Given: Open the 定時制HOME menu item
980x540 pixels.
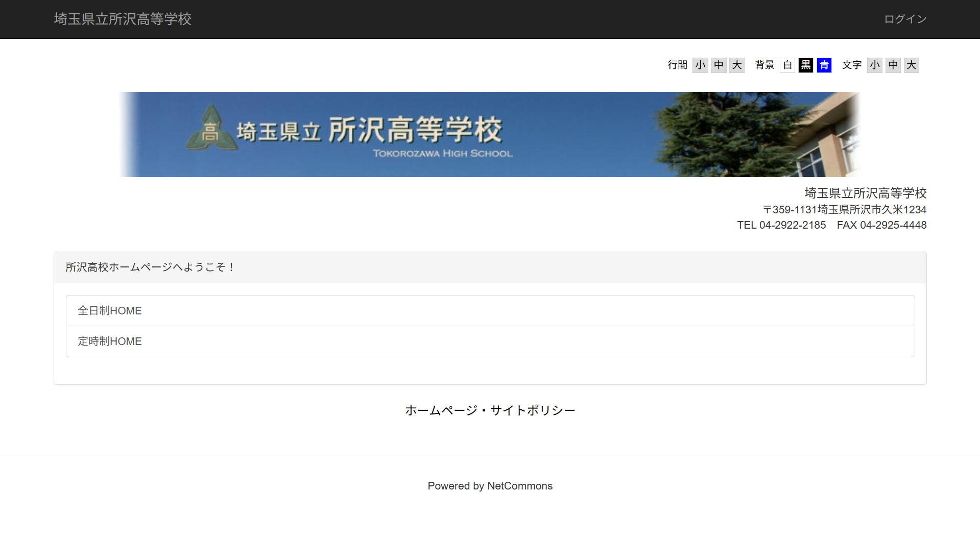Looking at the screenshot, I should click(490, 341).
